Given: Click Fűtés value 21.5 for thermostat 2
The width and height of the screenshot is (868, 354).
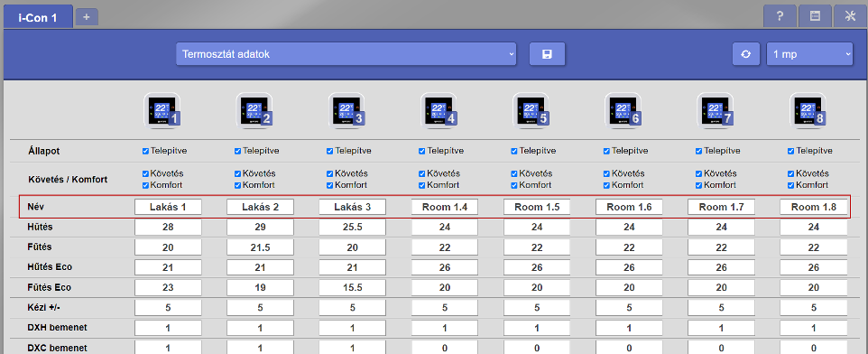Looking at the screenshot, I should (x=260, y=247).
